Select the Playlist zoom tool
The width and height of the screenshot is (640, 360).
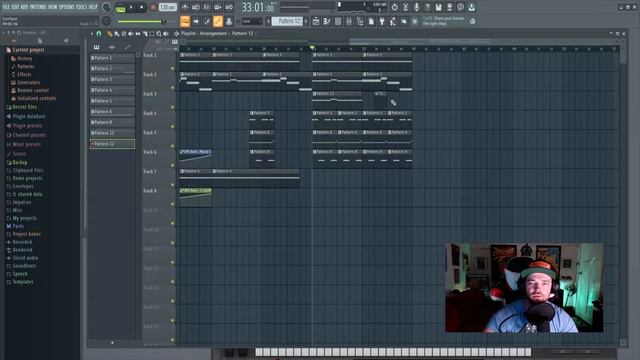point(158,34)
